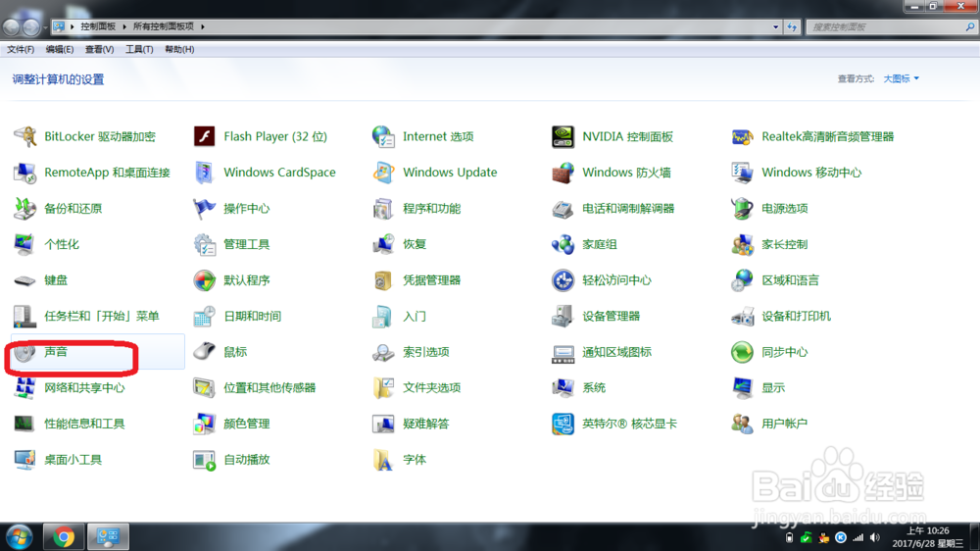Screen dimensions: 980x551
Task: Open 文件夹选项 link
Action: pos(432,388)
